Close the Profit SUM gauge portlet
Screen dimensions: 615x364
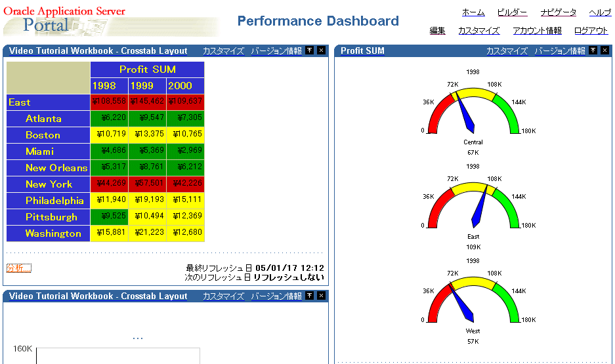click(x=604, y=50)
